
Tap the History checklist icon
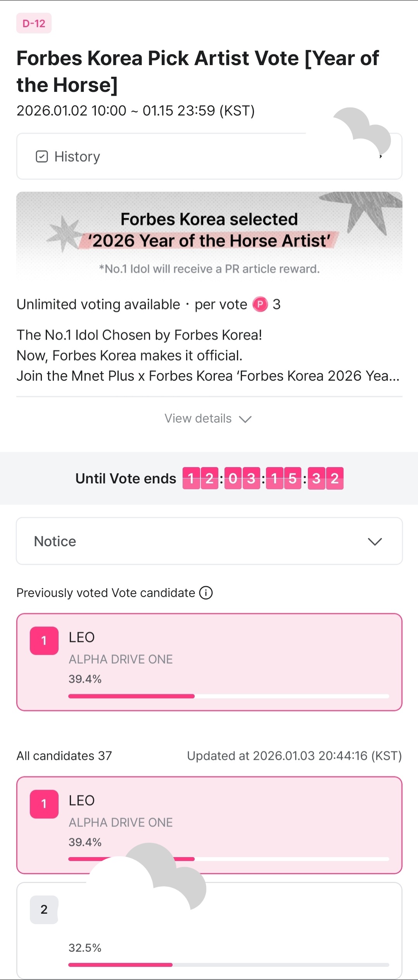click(42, 157)
